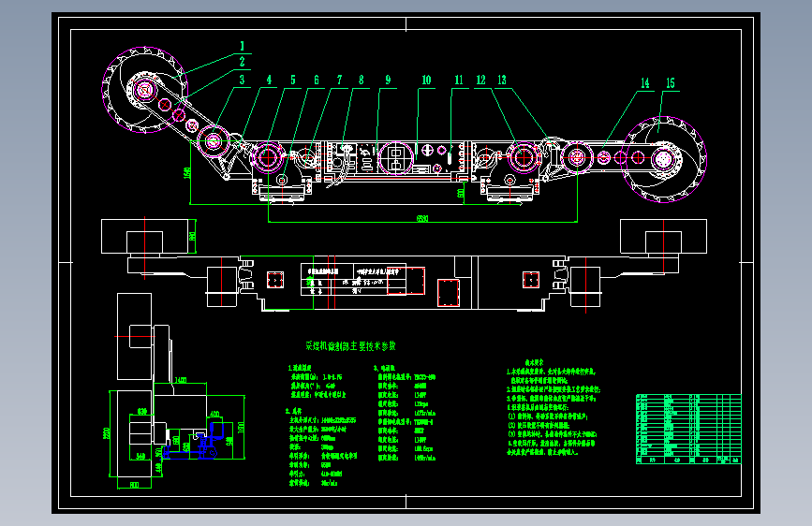The image size is (812, 526).
Task: Click part callout number 8
Action: [361, 80]
